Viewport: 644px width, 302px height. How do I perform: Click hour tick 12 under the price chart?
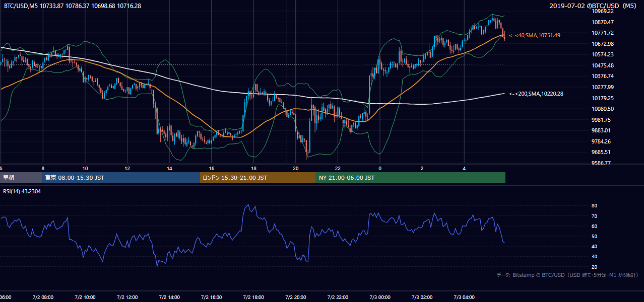point(127,168)
